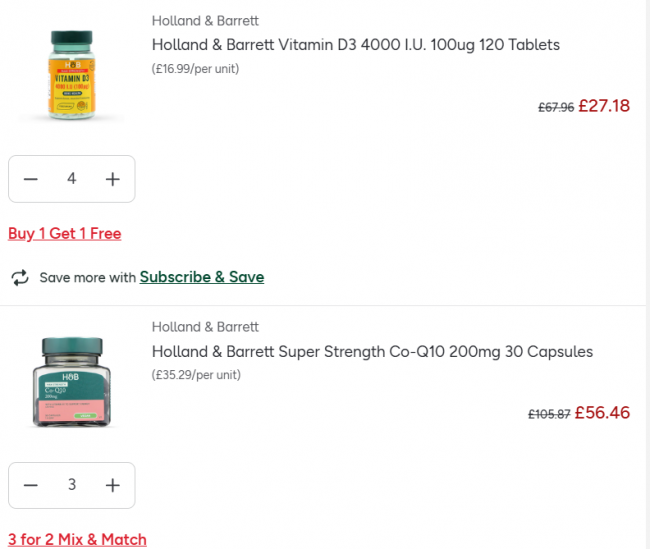The height and width of the screenshot is (549, 650).
Task: Click Holland & Barrett brand above Co-Q10
Action: tap(205, 327)
